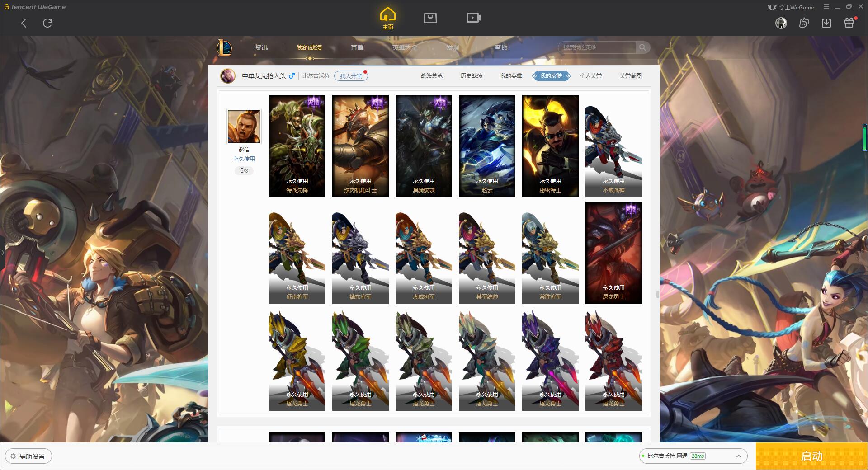Open the home 主页 icon
The image size is (868, 470).
click(x=388, y=18)
